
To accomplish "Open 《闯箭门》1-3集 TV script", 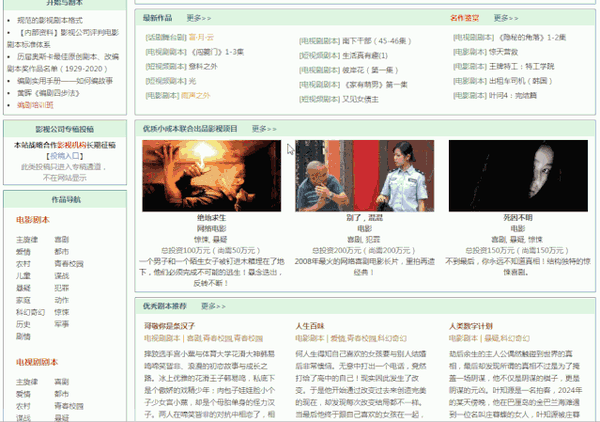I will [216, 52].
